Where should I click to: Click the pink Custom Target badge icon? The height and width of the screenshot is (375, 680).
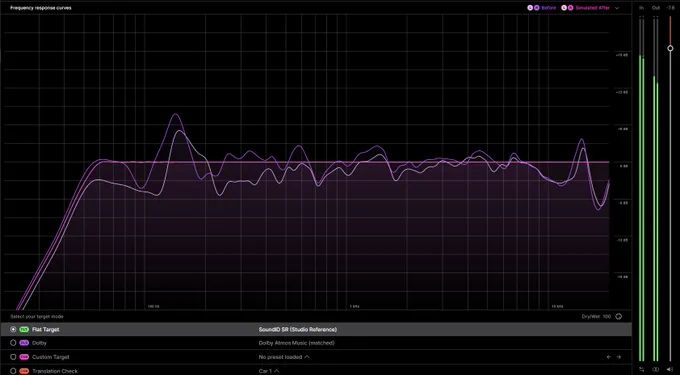24,357
